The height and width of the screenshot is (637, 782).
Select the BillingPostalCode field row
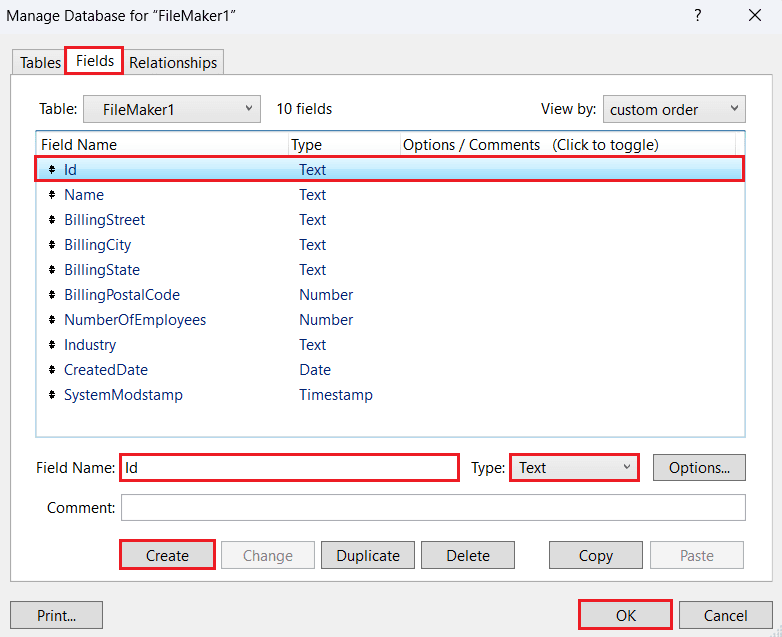(x=122, y=295)
